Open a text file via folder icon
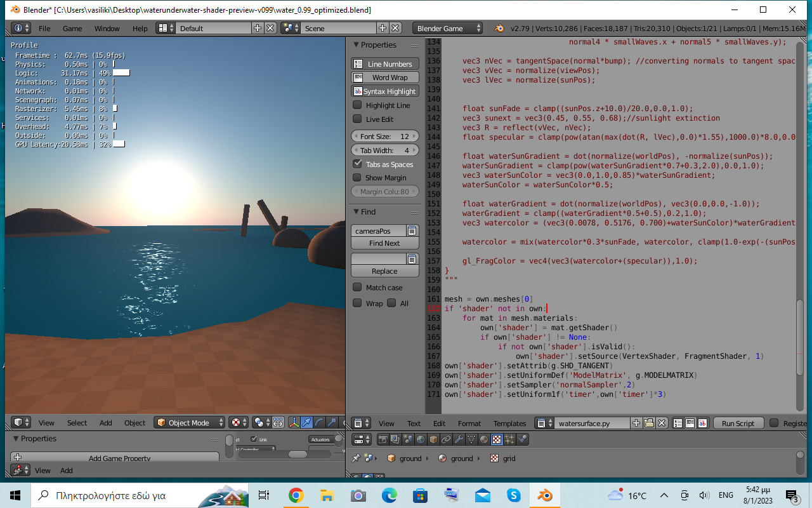The image size is (812, 508). point(649,423)
